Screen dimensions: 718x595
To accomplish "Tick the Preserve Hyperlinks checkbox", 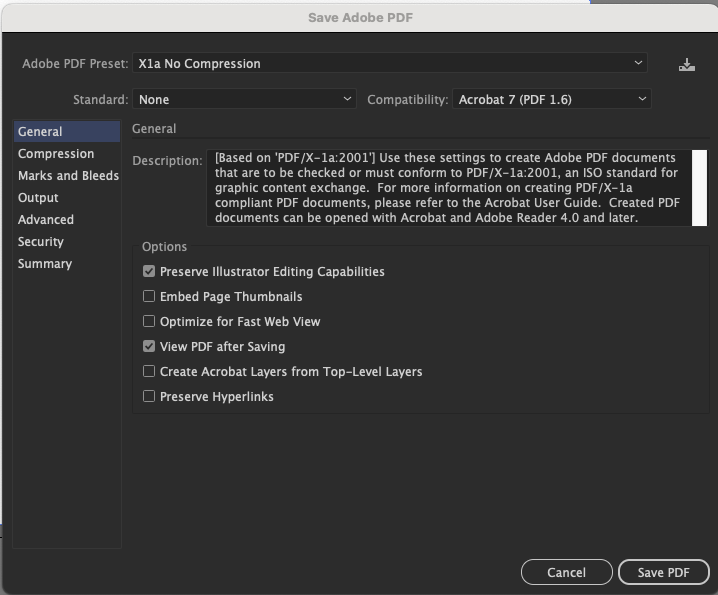I will (149, 396).
